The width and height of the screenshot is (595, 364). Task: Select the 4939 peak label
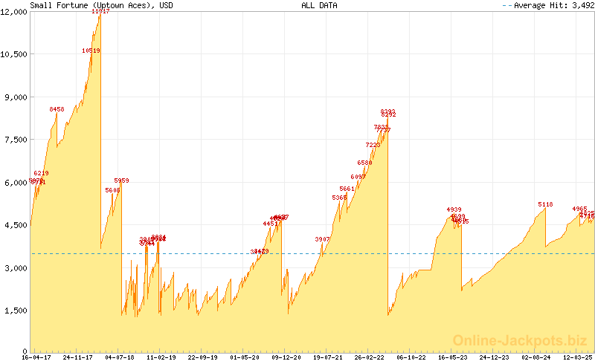[454, 209]
